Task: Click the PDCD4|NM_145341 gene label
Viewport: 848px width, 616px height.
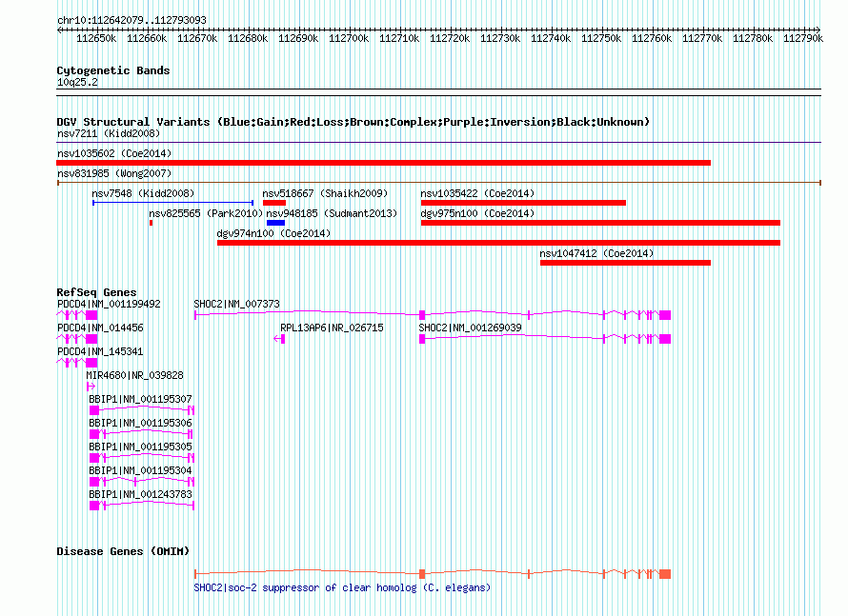Action: (100, 351)
